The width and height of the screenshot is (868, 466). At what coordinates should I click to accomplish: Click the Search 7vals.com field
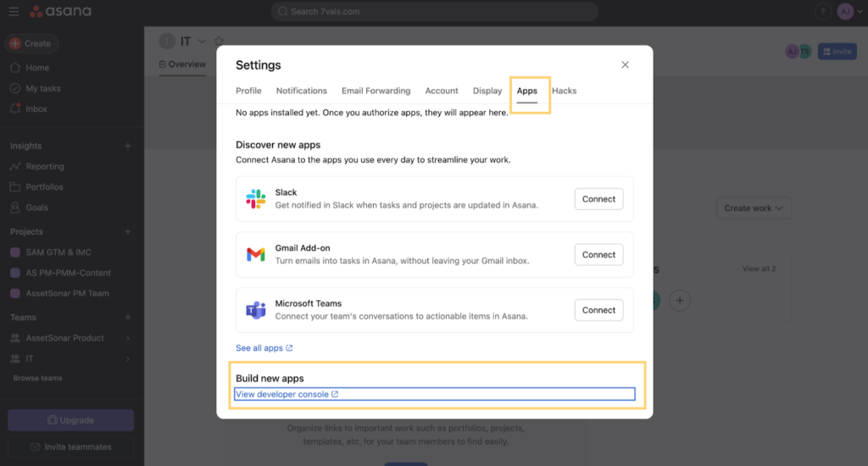point(435,11)
